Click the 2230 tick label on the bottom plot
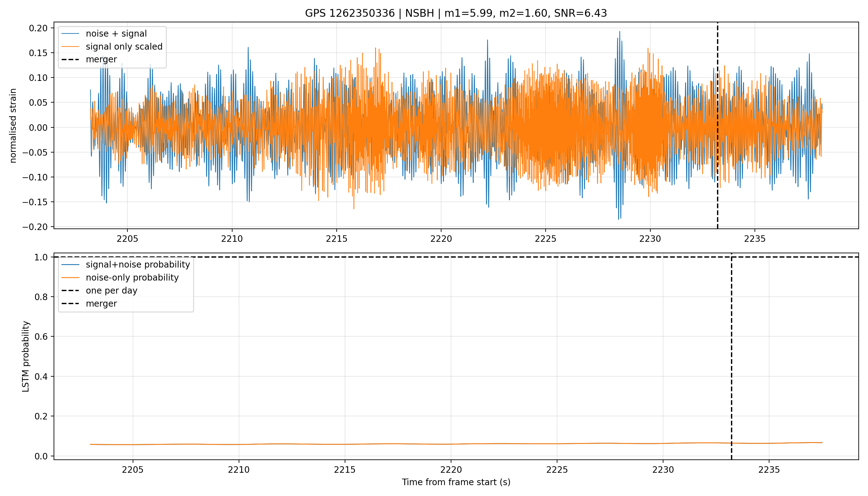 click(663, 470)
